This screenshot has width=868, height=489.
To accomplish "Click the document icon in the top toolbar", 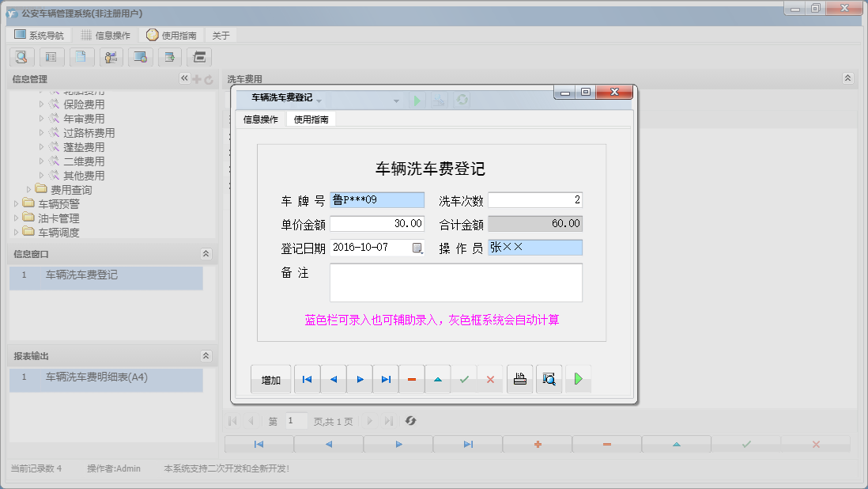I will pos(81,57).
